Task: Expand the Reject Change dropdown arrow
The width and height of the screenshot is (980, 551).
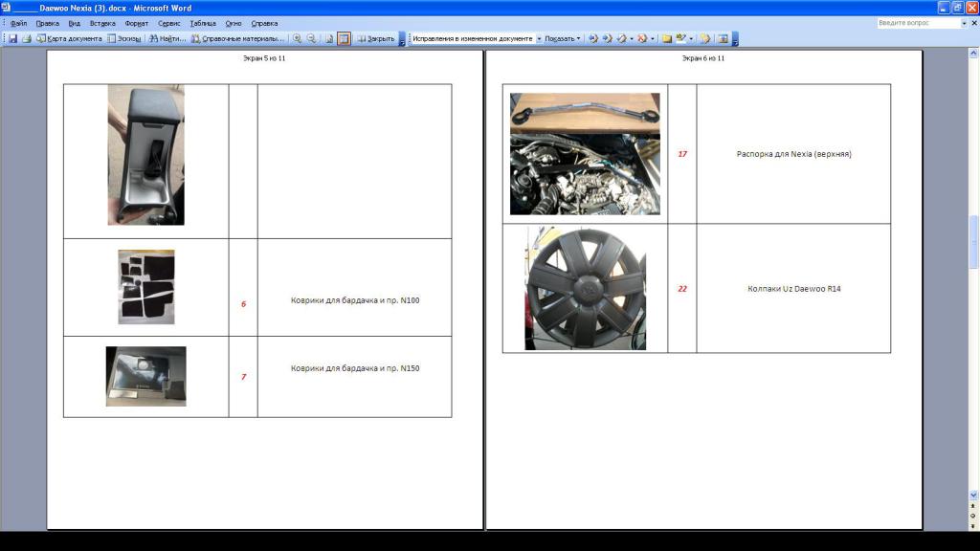Action: [653, 39]
